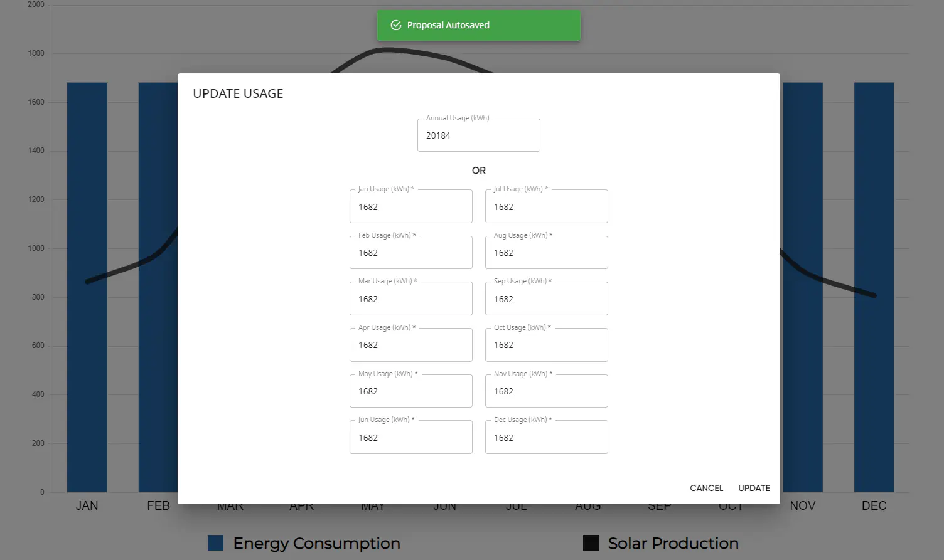This screenshot has height=560, width=944.
Task: Edit the Apr Usage field
Action: point(410,344)
